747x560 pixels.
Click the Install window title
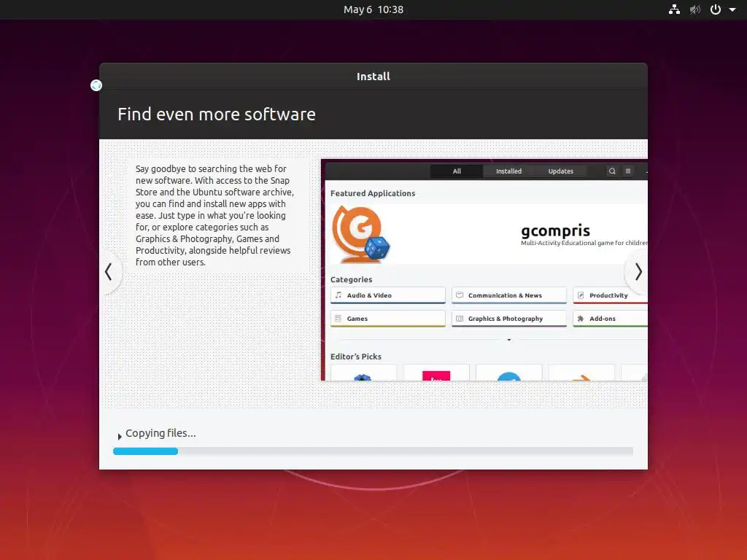coord(373,76)
